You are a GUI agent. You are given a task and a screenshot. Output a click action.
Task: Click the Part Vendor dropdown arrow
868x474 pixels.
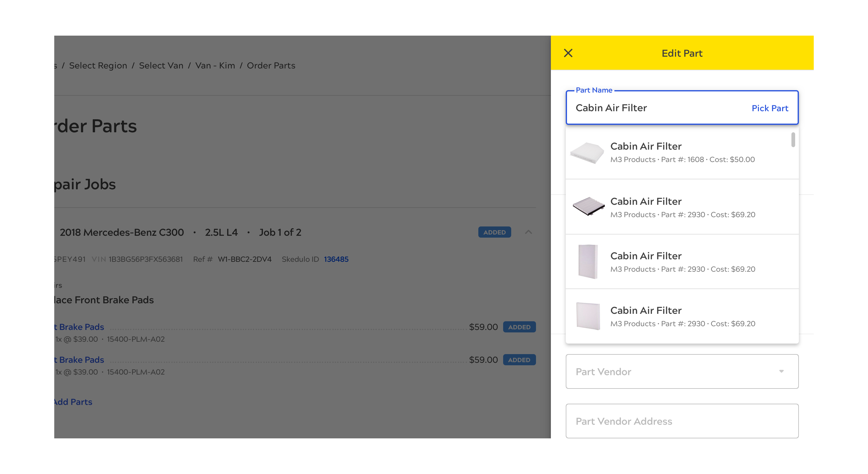[781, 371]
